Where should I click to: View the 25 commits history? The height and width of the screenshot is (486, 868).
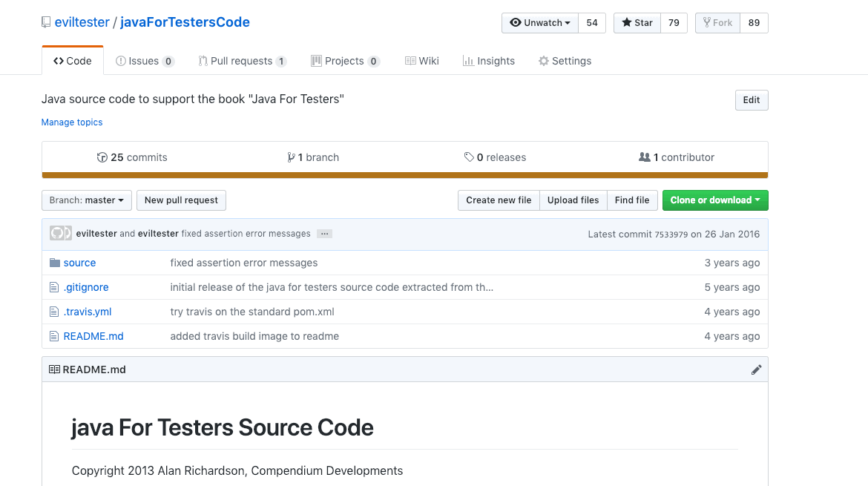pos(132,157)
